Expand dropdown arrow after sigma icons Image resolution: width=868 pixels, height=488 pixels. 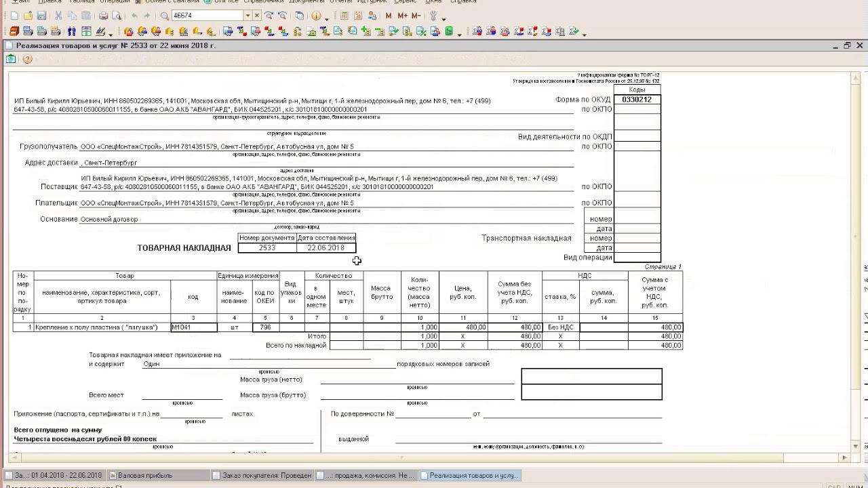tap(584, 34)
